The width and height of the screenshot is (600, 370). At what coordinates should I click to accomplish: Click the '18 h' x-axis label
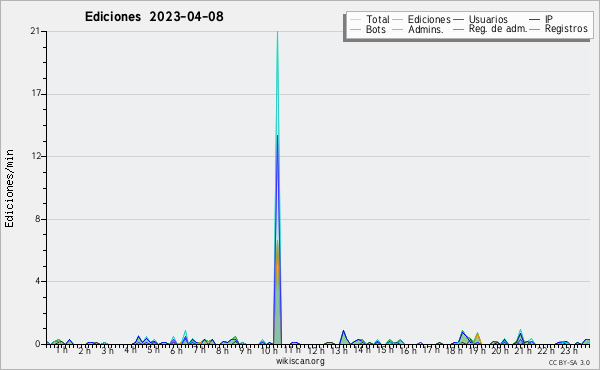454,350
